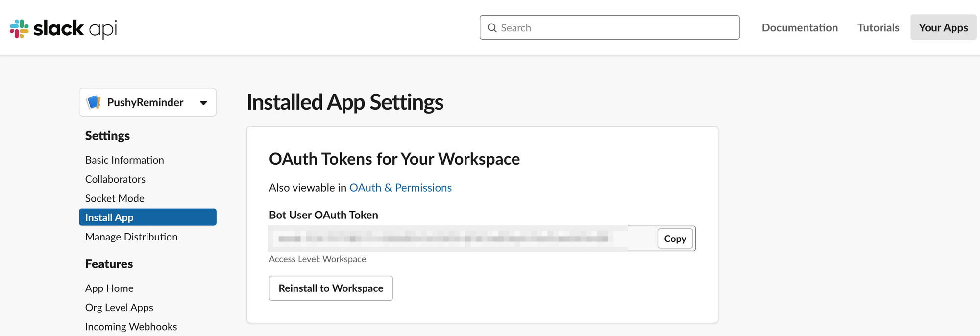Select Install App in sidebar

pos(147,217)
